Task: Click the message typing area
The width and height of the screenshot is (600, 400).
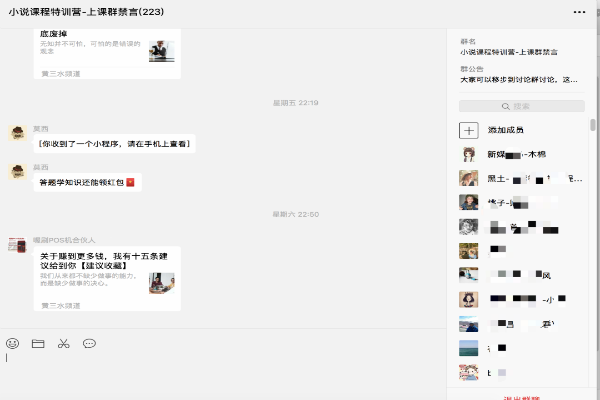Action: 220,375
